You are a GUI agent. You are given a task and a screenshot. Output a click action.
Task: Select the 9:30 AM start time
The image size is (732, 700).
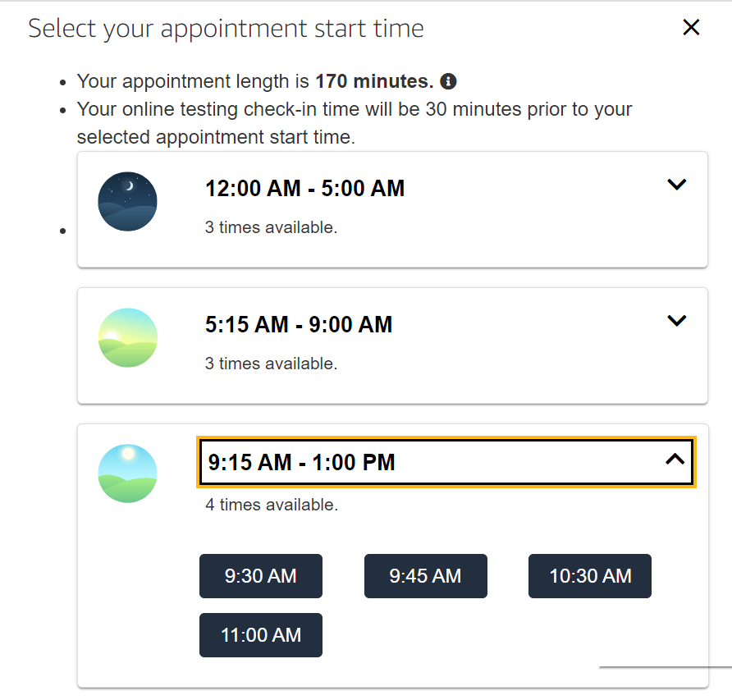260,576
